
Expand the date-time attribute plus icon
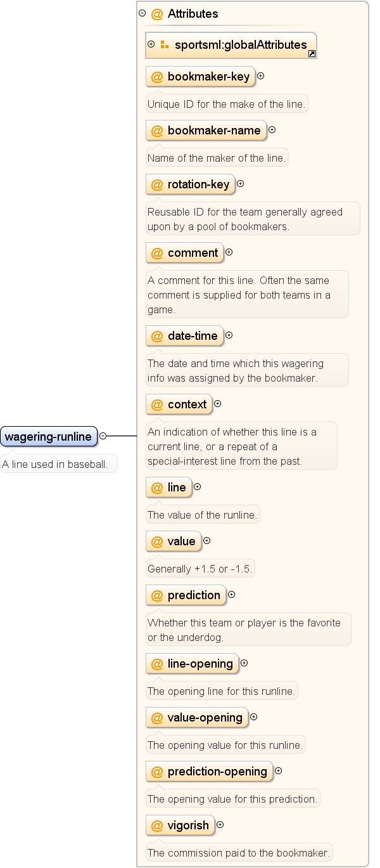(x=229, y=335)
